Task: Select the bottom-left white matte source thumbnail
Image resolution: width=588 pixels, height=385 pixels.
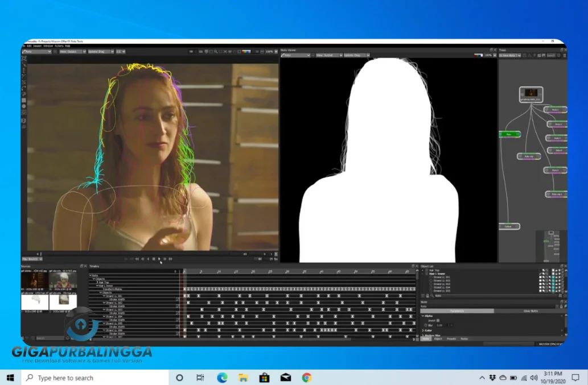Action: [x=35, y=302]
